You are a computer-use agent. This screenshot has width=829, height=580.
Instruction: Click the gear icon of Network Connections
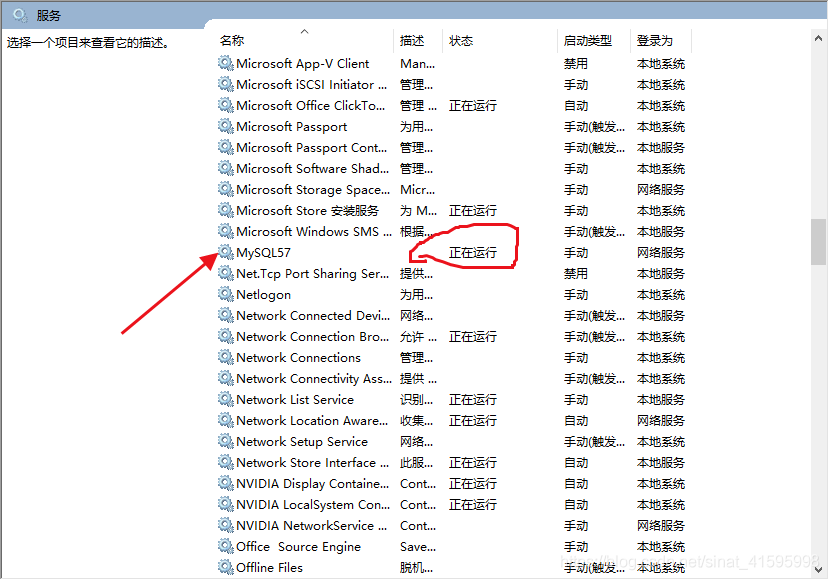226,357
